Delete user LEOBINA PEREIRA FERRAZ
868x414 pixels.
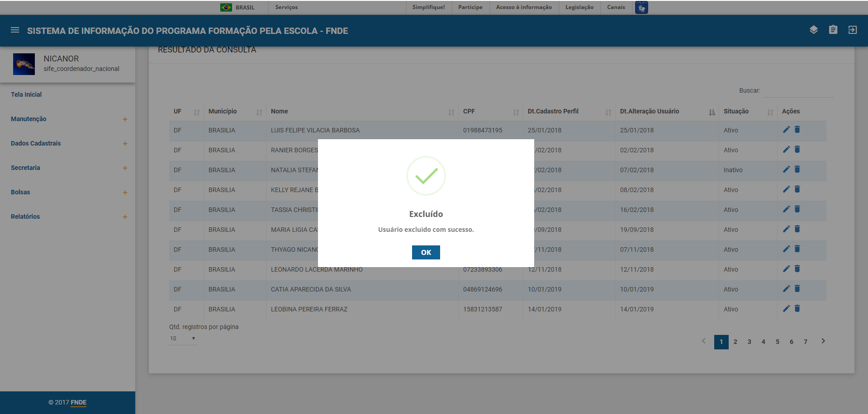pos(797,309)
